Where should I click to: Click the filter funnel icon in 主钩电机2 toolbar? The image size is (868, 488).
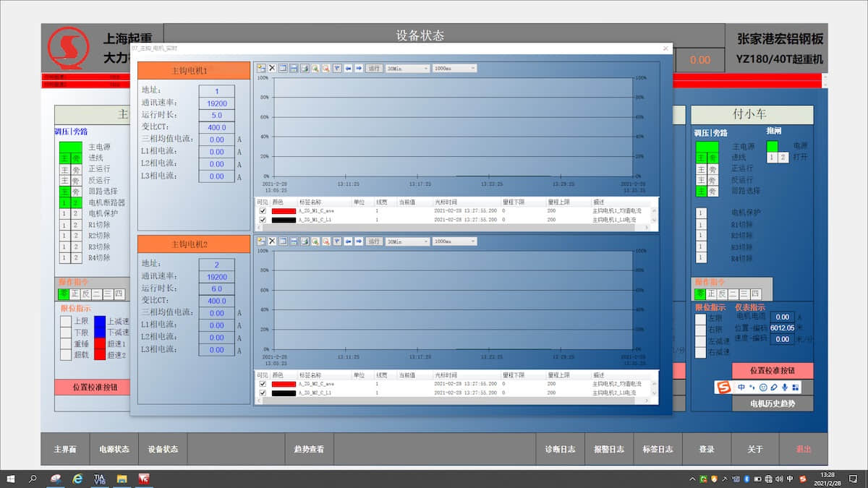pos(336,241)
